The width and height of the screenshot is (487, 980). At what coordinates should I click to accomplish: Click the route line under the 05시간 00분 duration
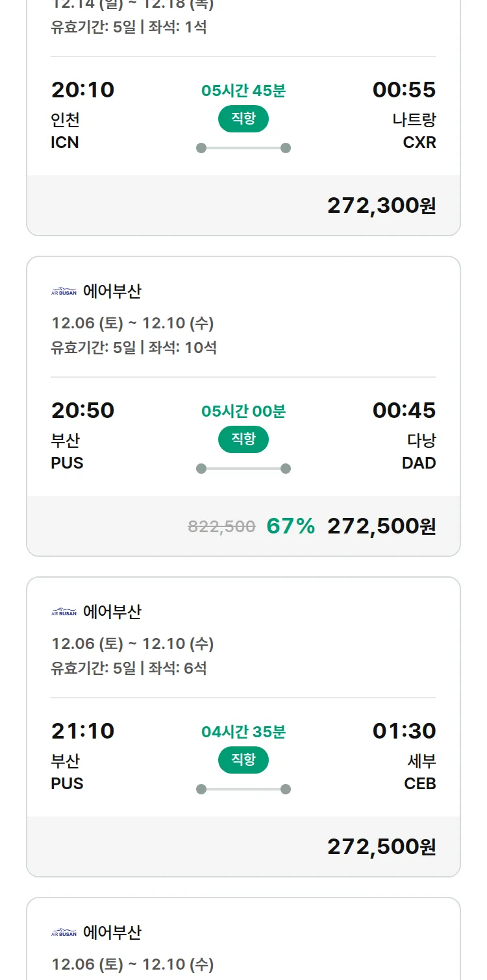pyautogui.click(x=243, y=469)
